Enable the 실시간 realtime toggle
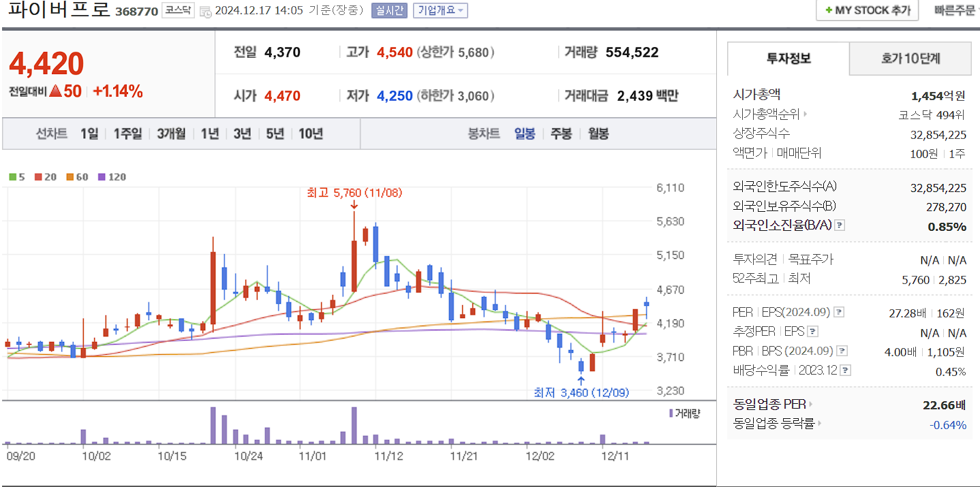 [388, 10]
